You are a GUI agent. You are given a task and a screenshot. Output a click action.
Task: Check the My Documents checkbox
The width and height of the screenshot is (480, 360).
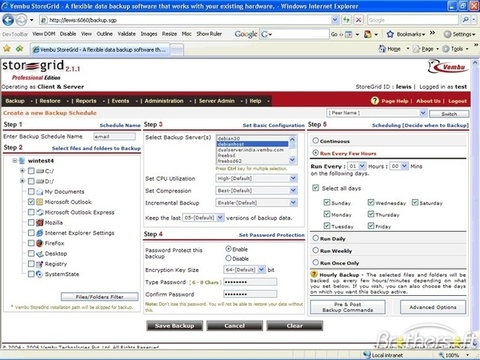click(x=31, y=191)
